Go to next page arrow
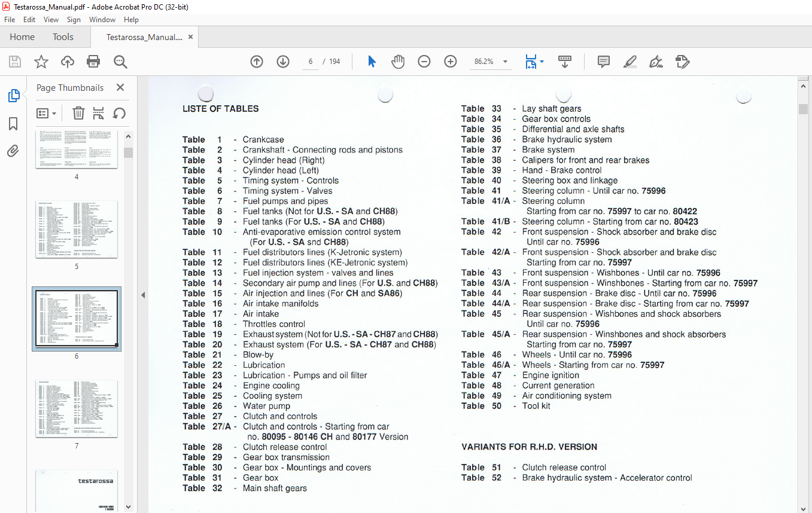 coord(283,62)
